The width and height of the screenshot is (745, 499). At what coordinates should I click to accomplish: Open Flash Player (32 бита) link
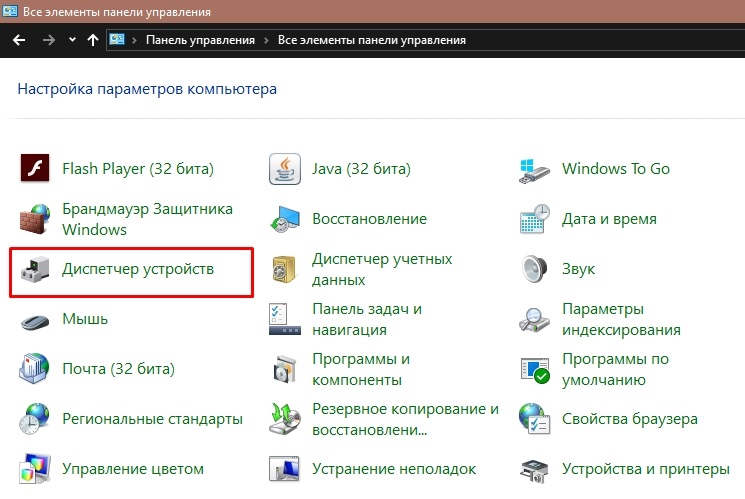(x=138, y=169)
